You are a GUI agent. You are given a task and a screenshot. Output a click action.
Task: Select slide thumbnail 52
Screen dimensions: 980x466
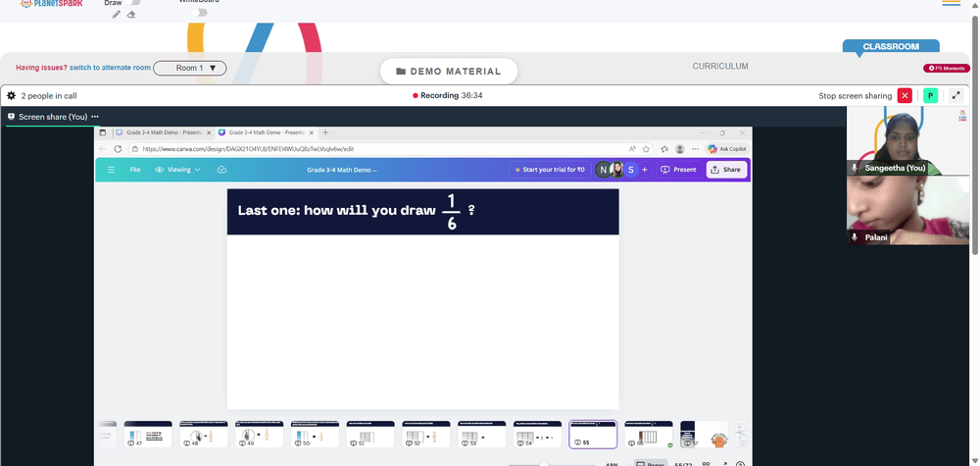coord(426,434)
